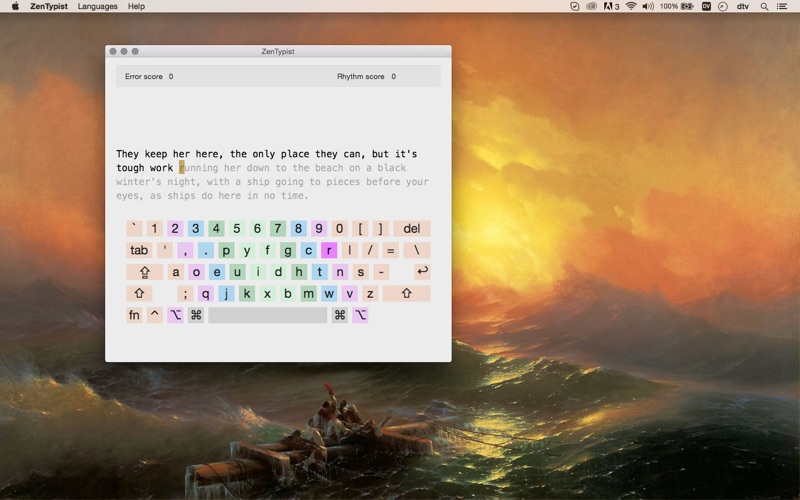Click the yellow text cursor in passage

tap(182, 167)
